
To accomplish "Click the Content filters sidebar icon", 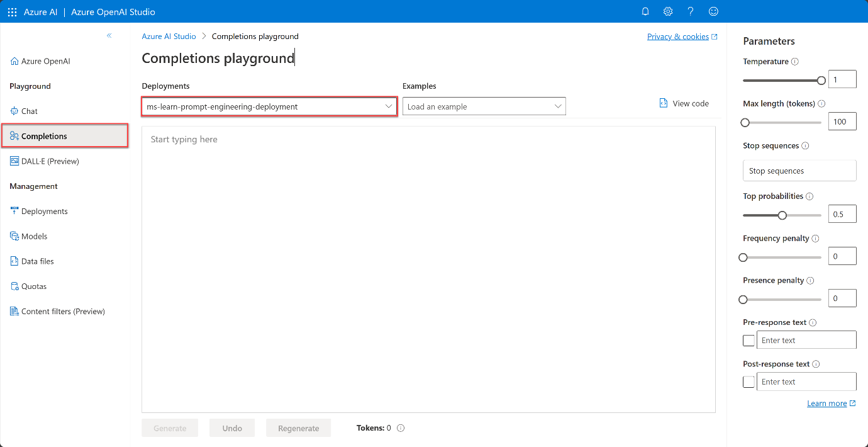I will 14,311.
